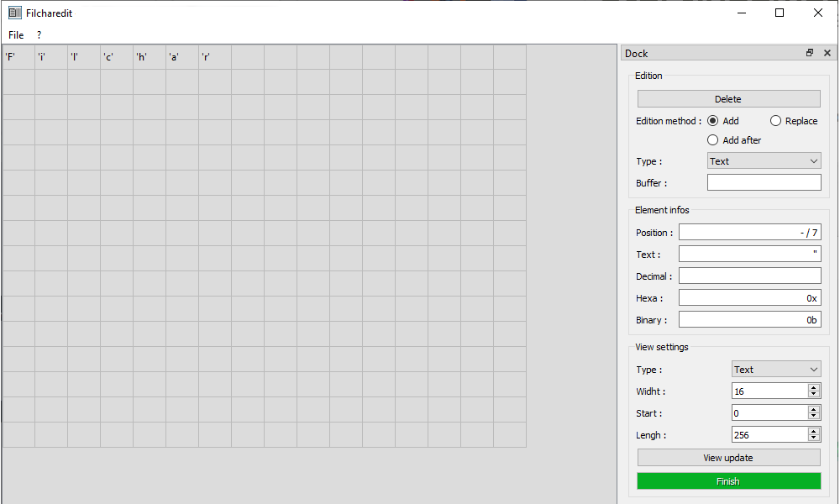Open the Edition Type dropdown
Viewport: 840px width, 504px height.
(764, 160)
